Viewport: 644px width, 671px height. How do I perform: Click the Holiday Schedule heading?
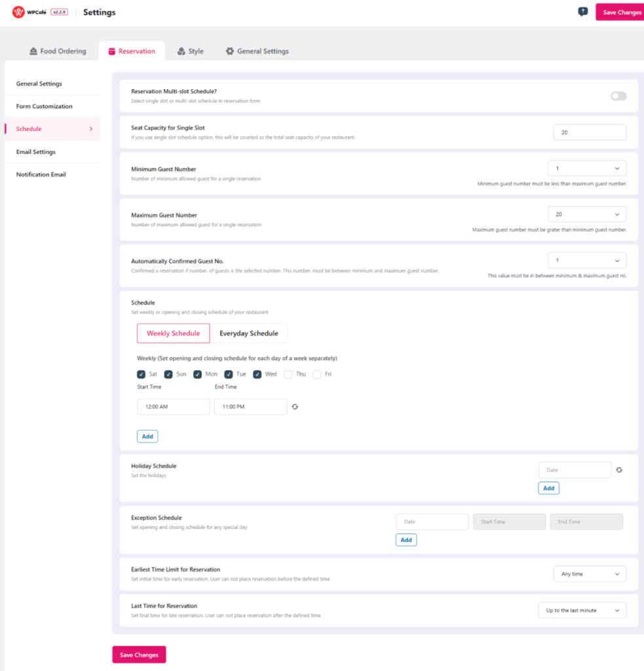click(153, 466)
